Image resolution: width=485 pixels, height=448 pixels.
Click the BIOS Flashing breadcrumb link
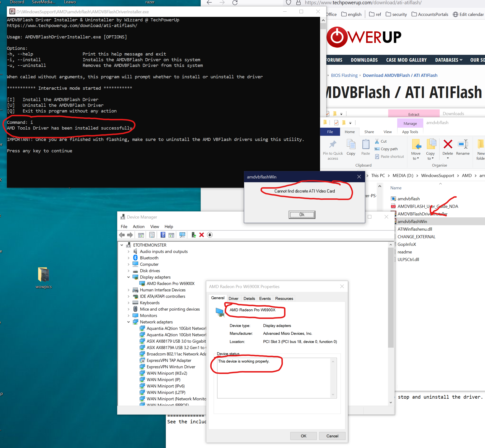click(344, 75)
